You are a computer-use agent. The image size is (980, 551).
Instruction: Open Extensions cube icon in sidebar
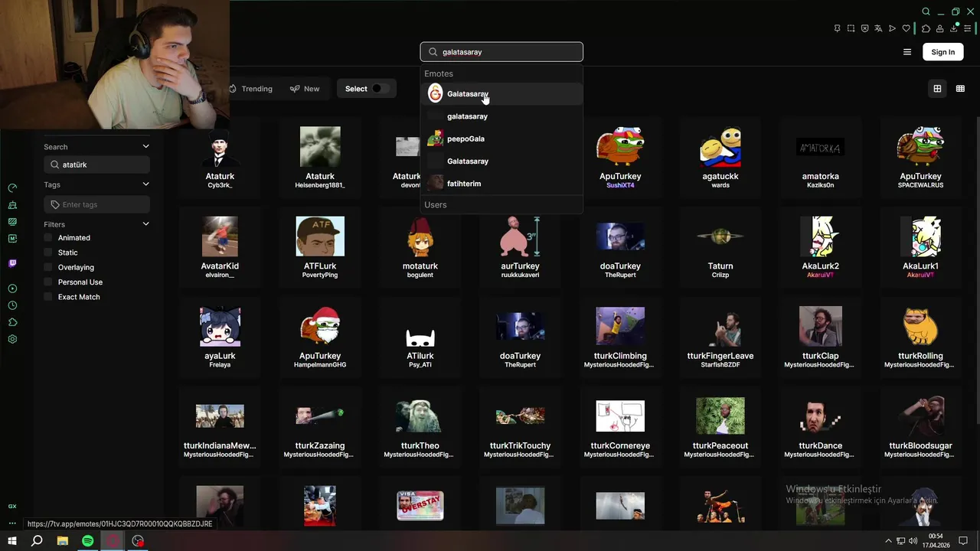[x=12, y=322]
